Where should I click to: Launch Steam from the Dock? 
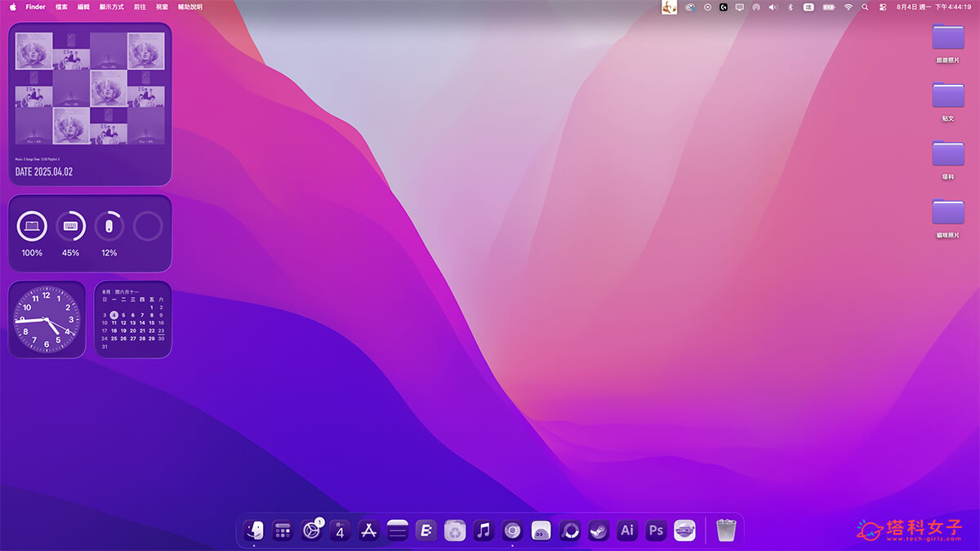[599, 530]
